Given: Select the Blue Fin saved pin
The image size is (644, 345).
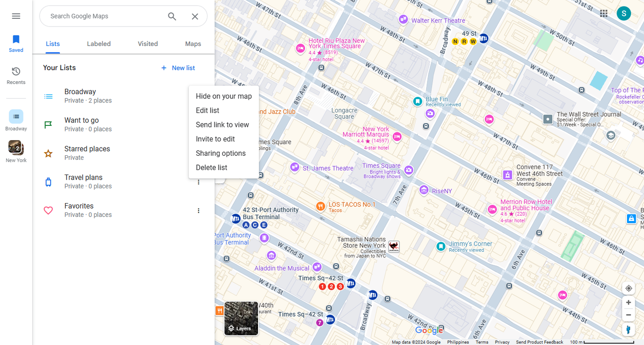Looking at the screenshot, I should point(418,101).
